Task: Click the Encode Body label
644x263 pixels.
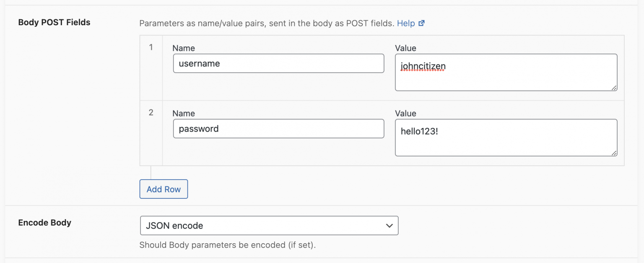Action: pyautogui.click(x=44, y=223)
